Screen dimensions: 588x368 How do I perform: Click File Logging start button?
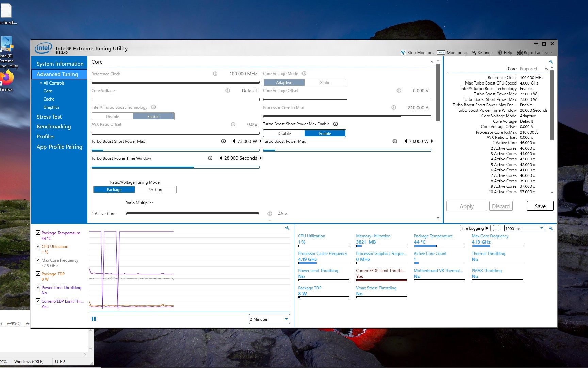[475, 228]
